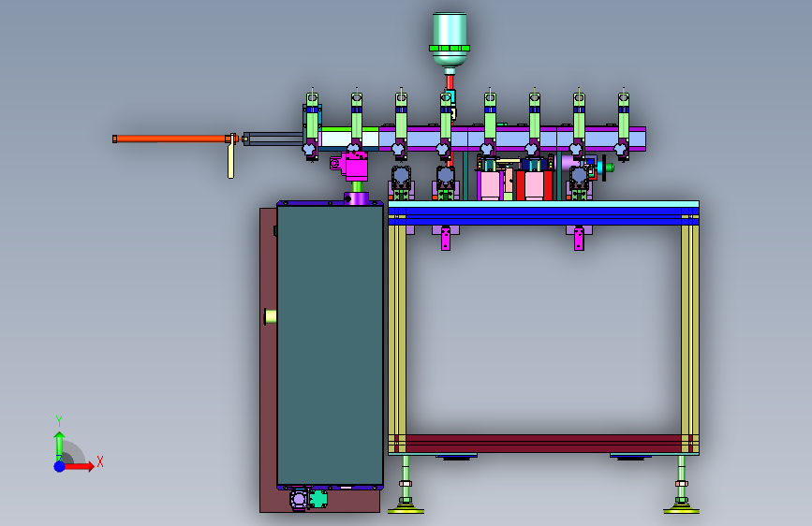
Task: Select the left magenta bracket hanging under the table
Action: pyautogui.click(x=446, y=238)
